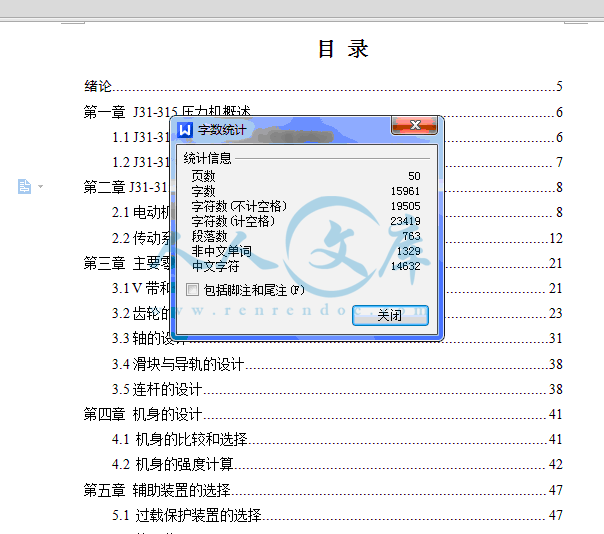Open dropdown arrow beside margin page icon
The height and width of the screenshot is (534, 604).
(40, 186)
